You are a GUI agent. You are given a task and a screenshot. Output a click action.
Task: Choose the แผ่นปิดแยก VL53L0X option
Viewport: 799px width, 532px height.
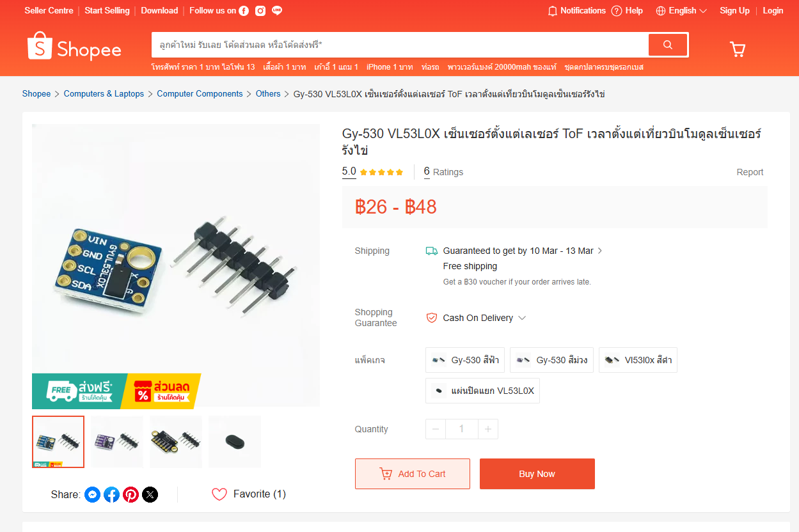pyautogui.click(x=482, y=391)
